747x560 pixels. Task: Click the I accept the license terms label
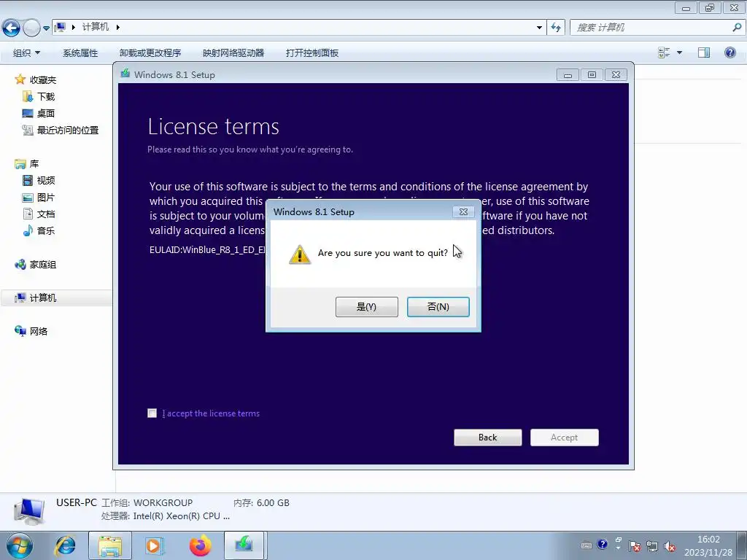tap(211, 413)
